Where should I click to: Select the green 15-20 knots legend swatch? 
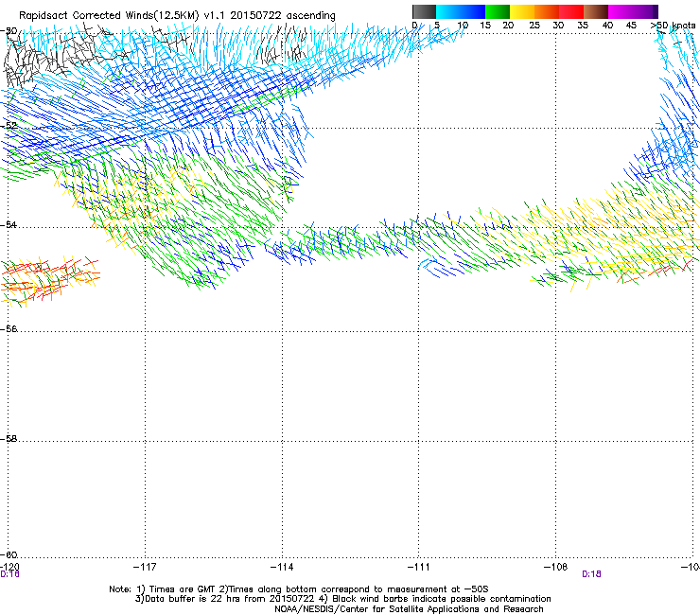[498, 11]
